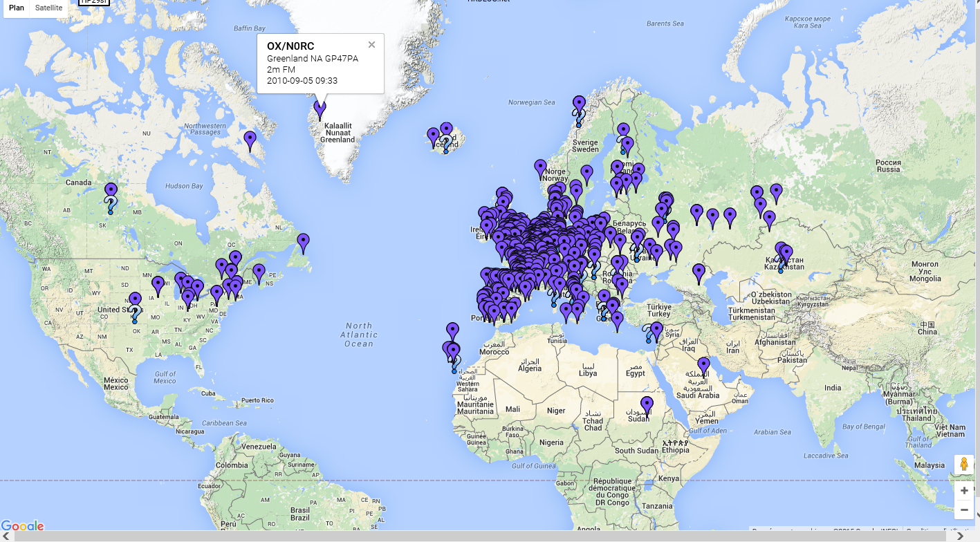This screenshot has width=980, height=542.
Task: Zoom in with the plus button
Action: [x=964, y=490]
